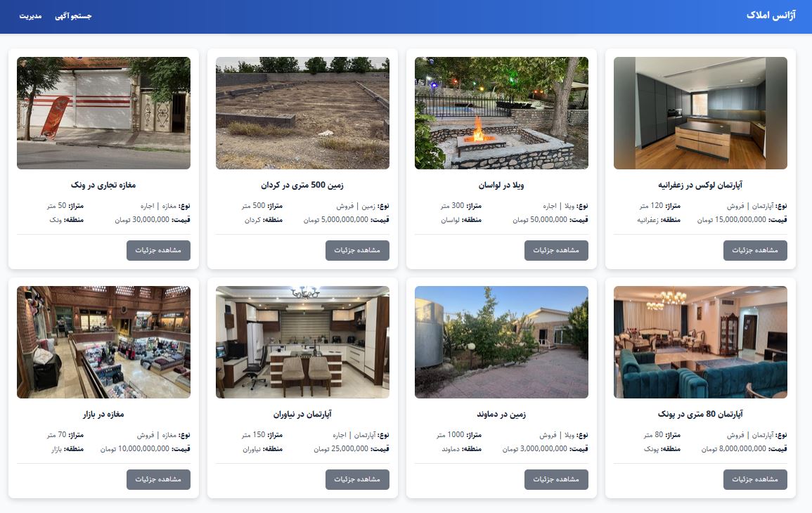Screen dimensions: 812x513
Task: View details of آپارتمان لوکس در زعفرانیه
Action: [x=755, y=251]
